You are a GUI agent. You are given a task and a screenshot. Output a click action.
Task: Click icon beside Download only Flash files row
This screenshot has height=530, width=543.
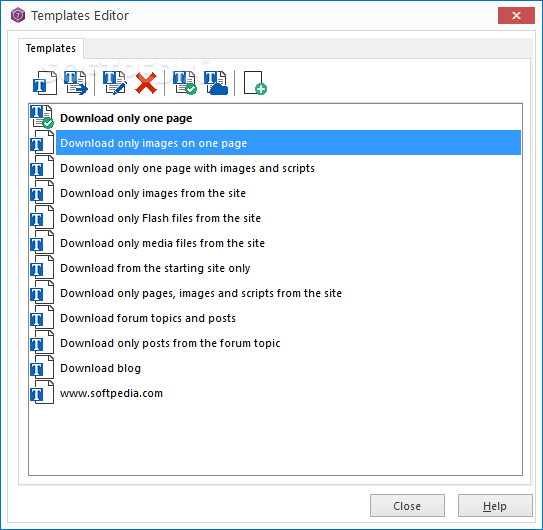[x=42, y=217]
